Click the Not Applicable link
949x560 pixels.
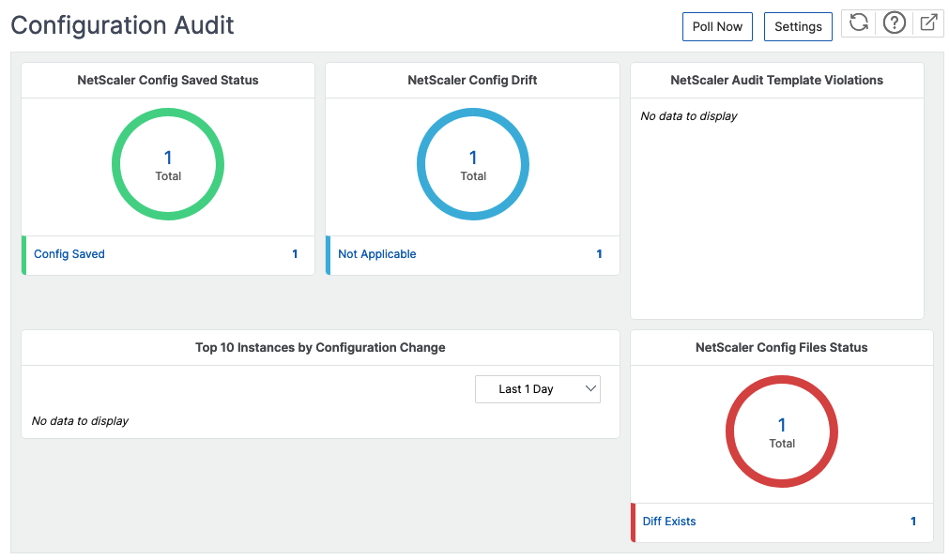coord(377,254)
